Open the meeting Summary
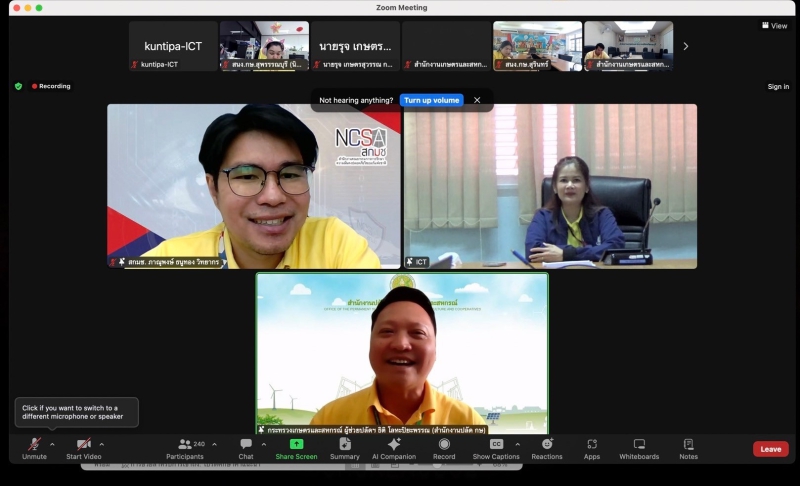Screen dimensions: 800x486 tap(345, 449)
